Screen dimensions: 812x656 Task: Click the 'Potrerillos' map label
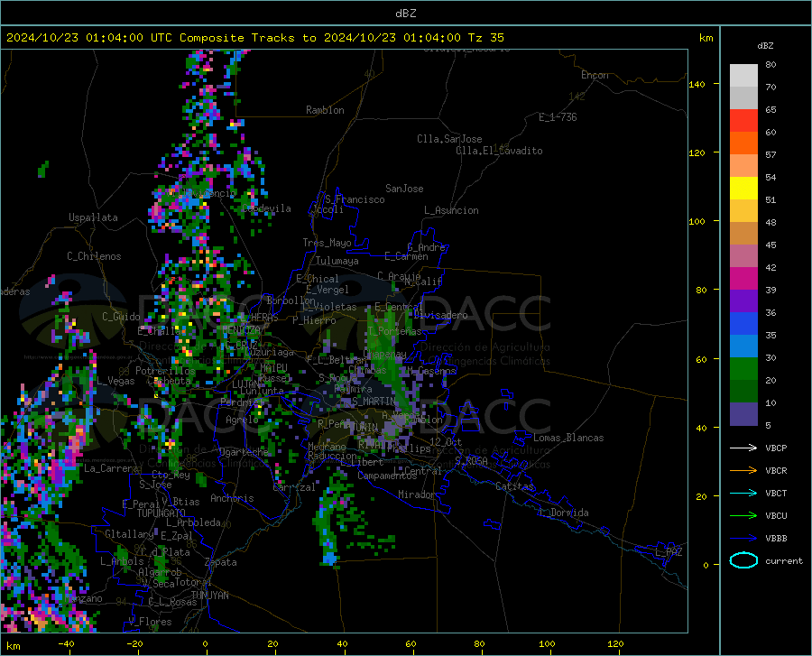(x=165, y=371)
